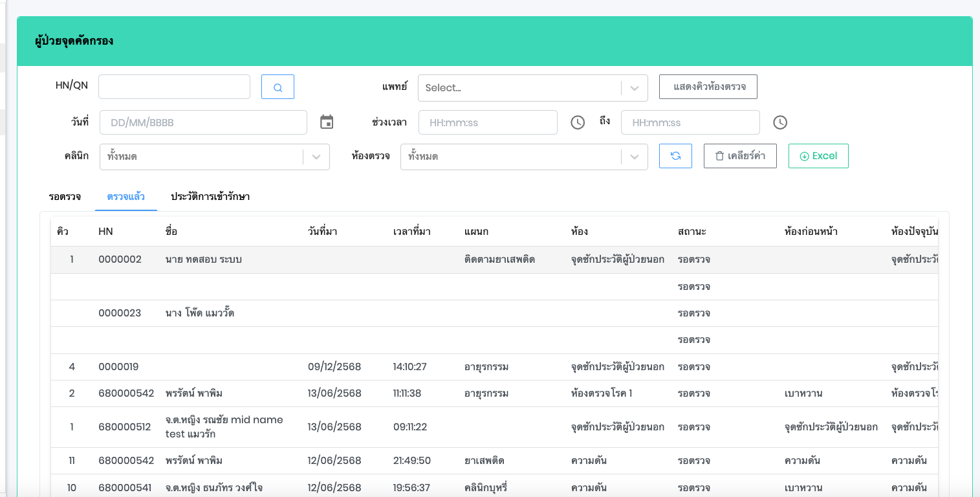
Task: Click the ชื่อ column header
Action: click(x=171, y=232)
